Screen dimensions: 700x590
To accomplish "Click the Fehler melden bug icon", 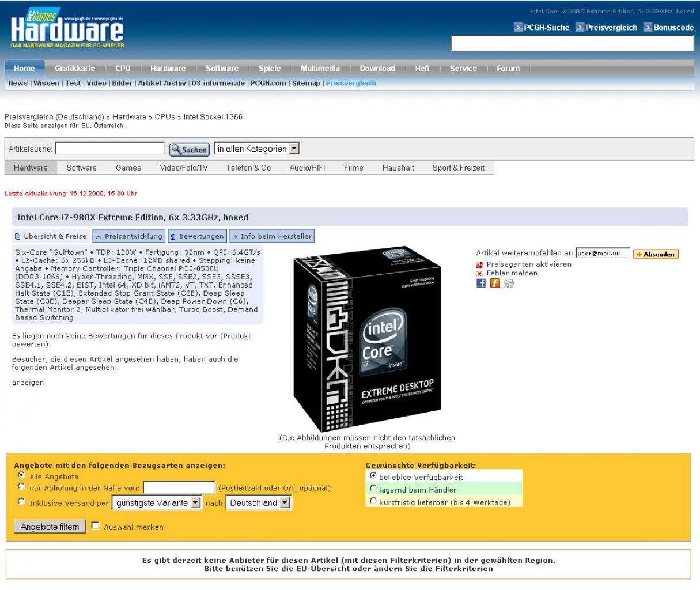I will click(480, 273).
